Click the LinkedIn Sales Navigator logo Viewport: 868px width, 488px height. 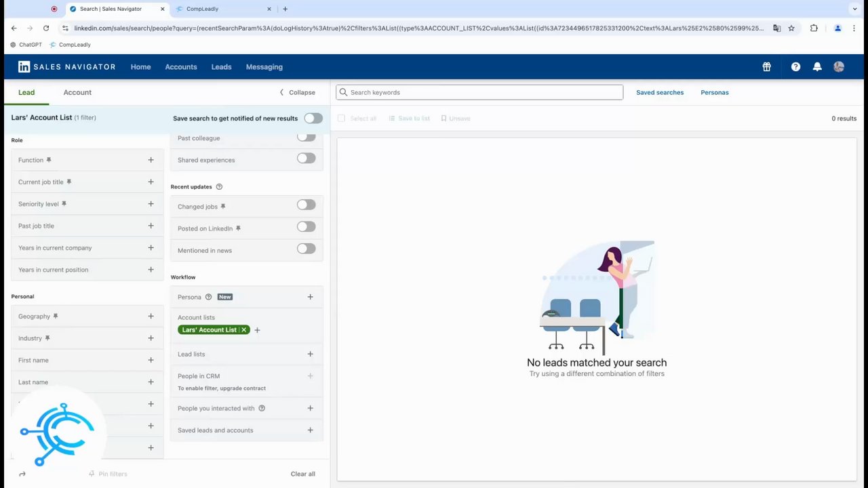coord(66,66)
